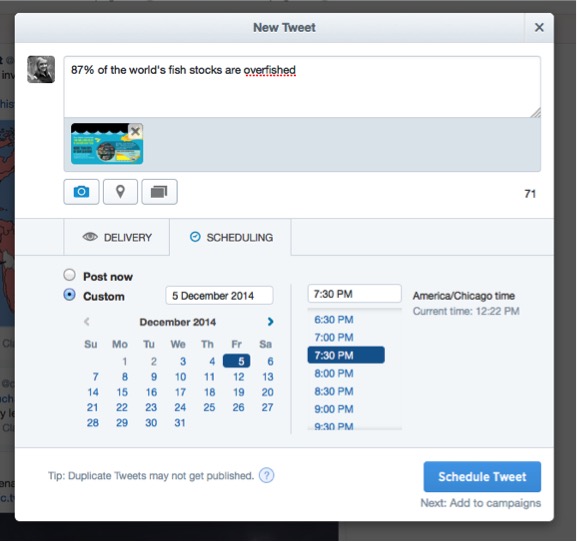Image resolution: width=577 pixels, height=542 pixels.
Task: Open the media library stack icon
Action: click(159, 192)
